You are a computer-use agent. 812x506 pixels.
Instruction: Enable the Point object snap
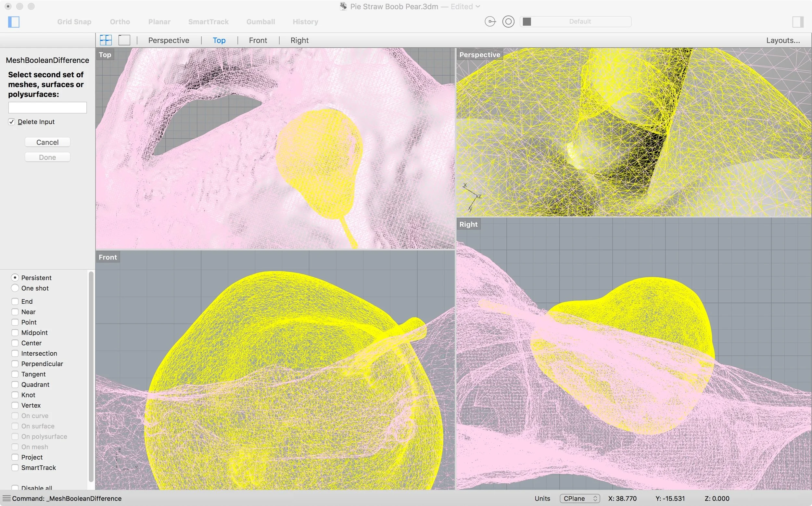pos(15,322)
